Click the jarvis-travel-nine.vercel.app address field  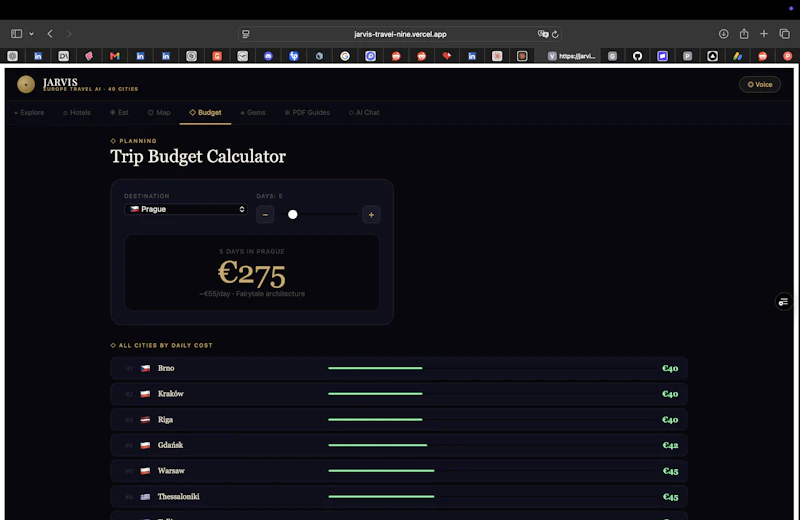pos(400,34)
